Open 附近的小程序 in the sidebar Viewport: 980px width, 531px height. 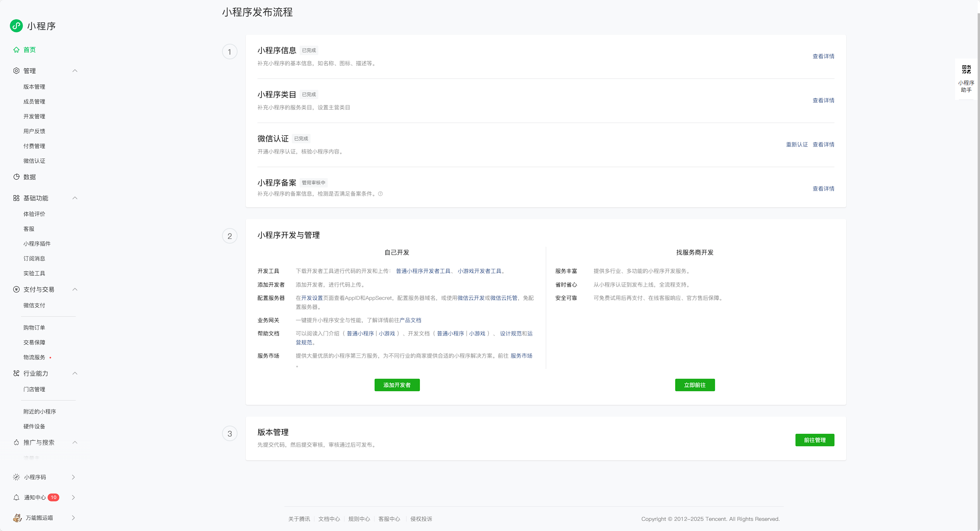(40, 412)
